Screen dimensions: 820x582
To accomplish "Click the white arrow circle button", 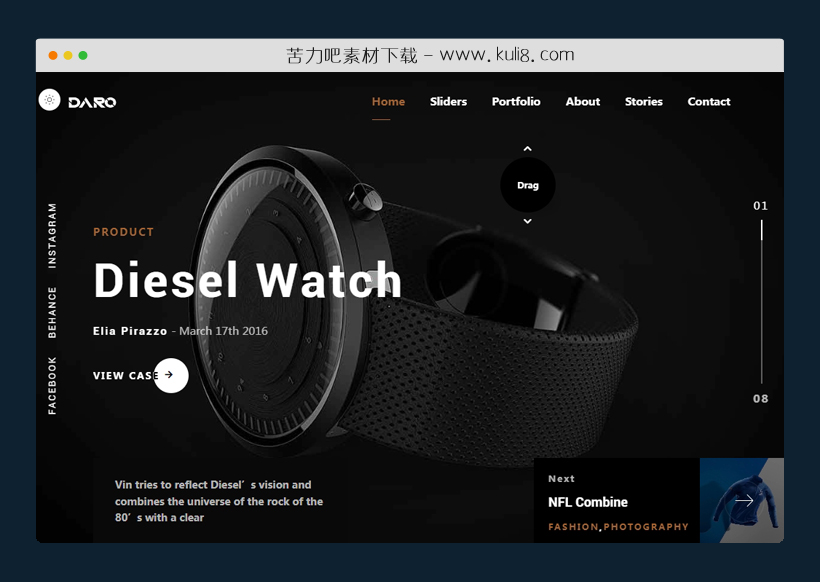I will [x=171, y=375].
